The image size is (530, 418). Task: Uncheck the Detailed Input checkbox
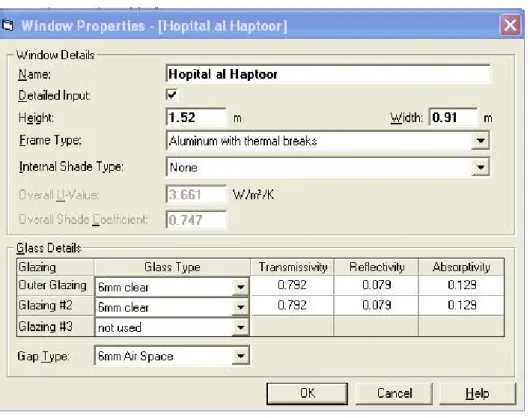(x=172, y=95)
